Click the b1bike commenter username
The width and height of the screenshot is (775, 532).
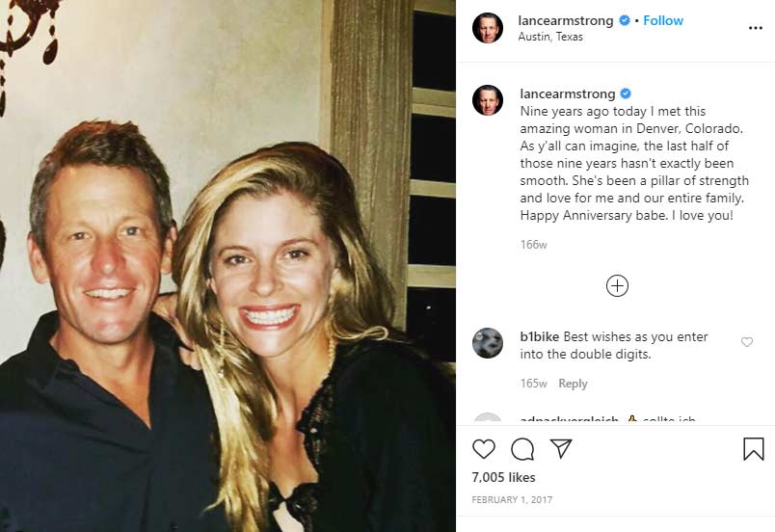click(540, 336)
